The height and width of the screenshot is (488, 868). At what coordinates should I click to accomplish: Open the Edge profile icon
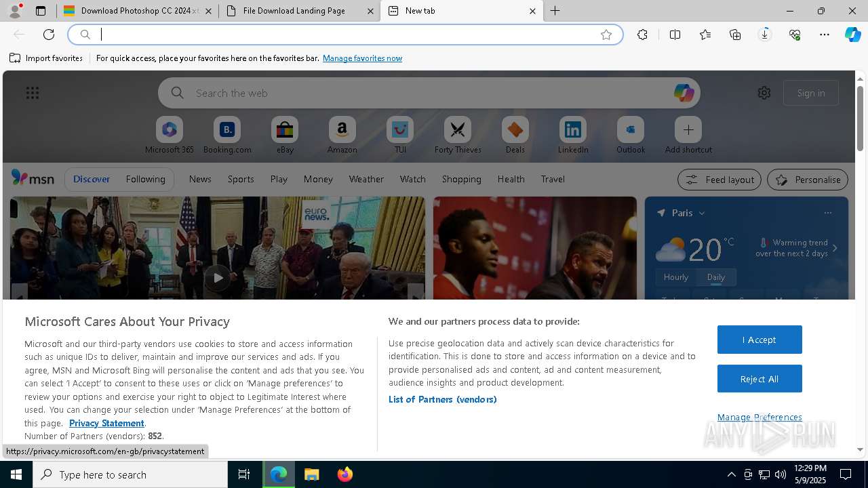coord(15,11)
